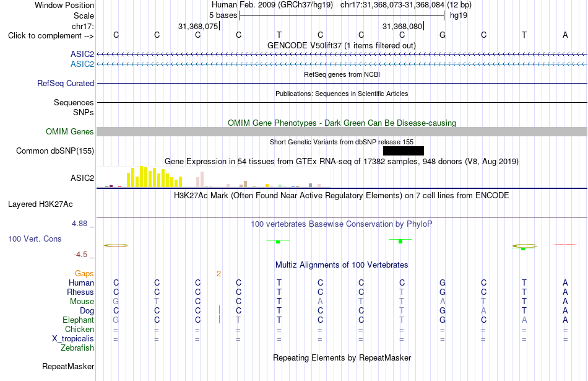Click the Gene Expression in 54 tissues title
Viewport: 588px width, 381px height.
[342, 162]
